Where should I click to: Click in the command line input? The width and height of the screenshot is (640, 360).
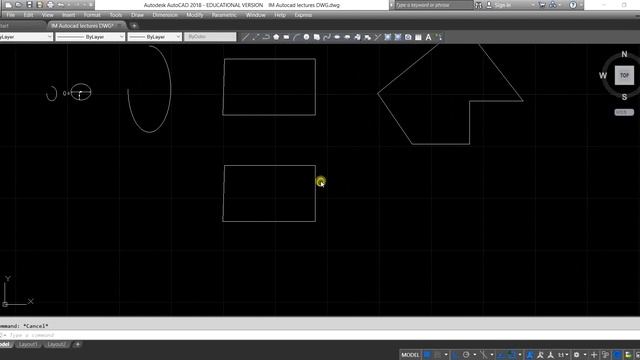[x=320, y=335]
